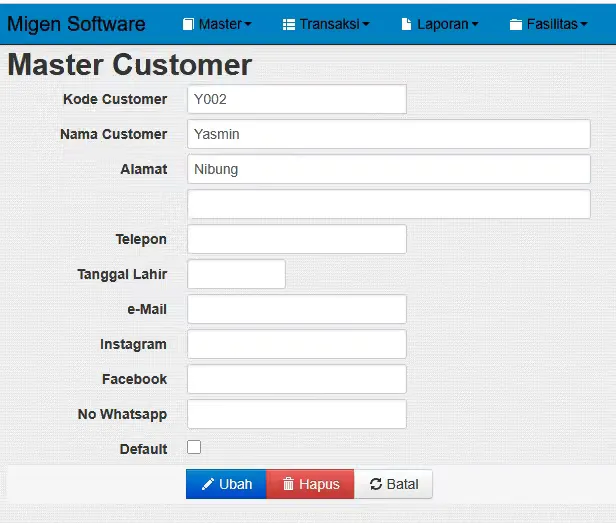Click the e-Mail label
This screenshot has width=616, height=523.
(x=147, y=309)
